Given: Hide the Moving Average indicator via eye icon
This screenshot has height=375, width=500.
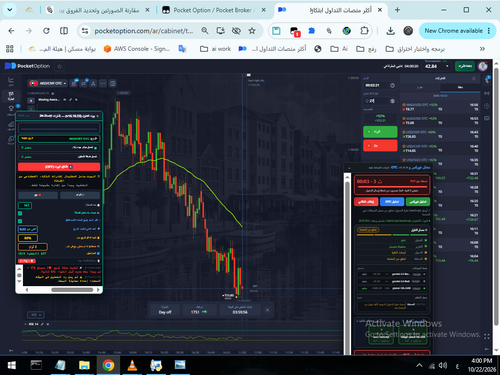Looking at the screenshot, I should 65,100.
